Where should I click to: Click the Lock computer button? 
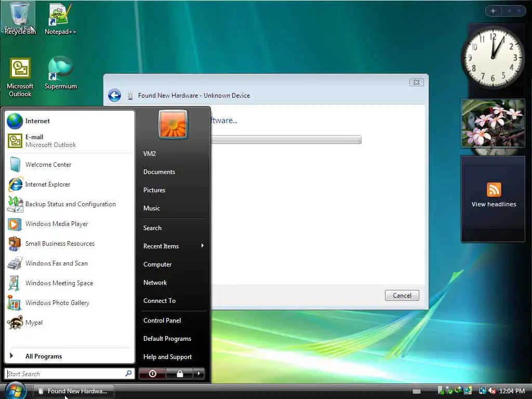[179, 374]
